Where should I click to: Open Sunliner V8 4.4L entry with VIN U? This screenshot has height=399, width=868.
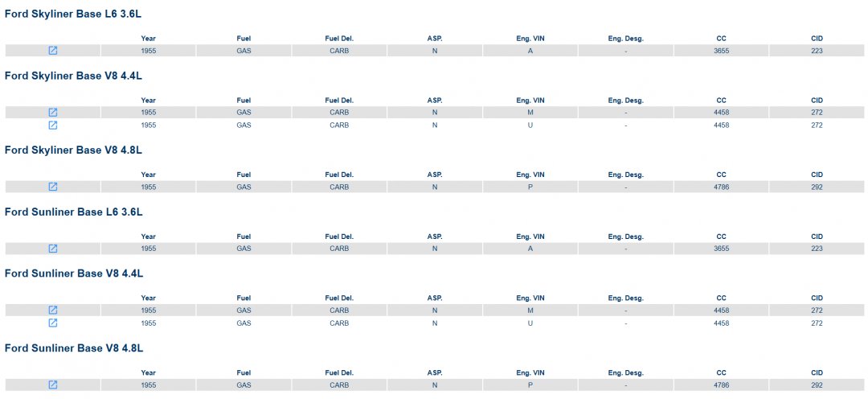[53, 323]
